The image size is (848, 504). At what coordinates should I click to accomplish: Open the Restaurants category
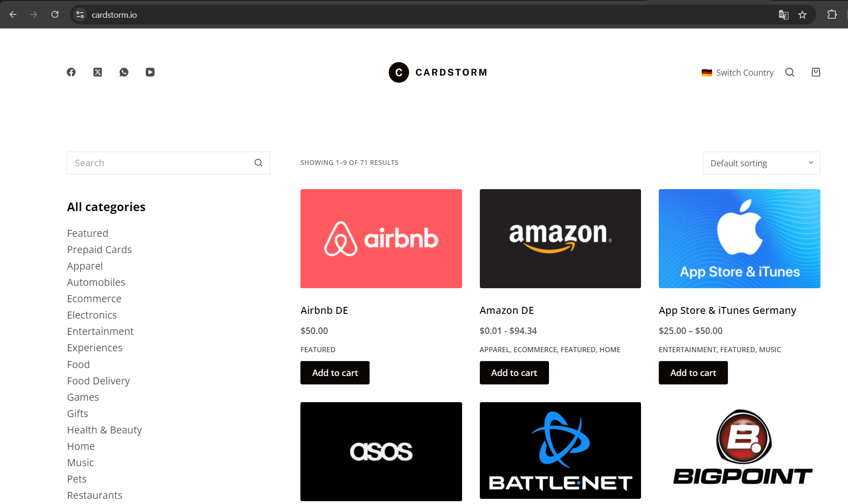(x=94, y=495)
